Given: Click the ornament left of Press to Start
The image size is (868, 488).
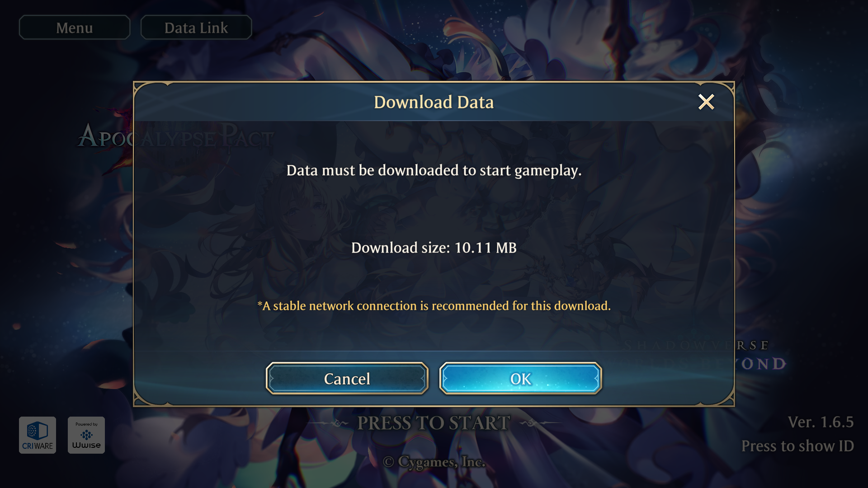Looking at the screenshot, I should pos(328,423).
